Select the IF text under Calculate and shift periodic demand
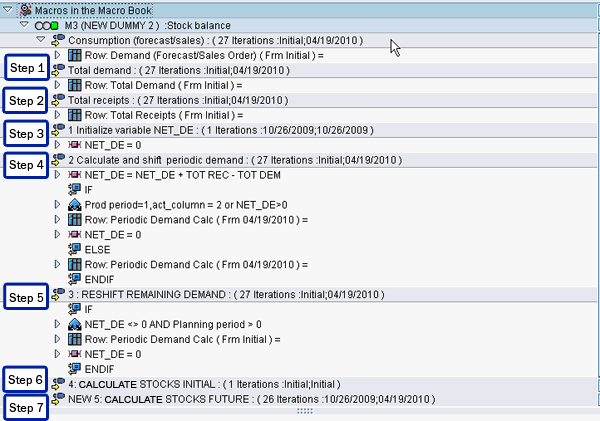 [x=88, y=190]
